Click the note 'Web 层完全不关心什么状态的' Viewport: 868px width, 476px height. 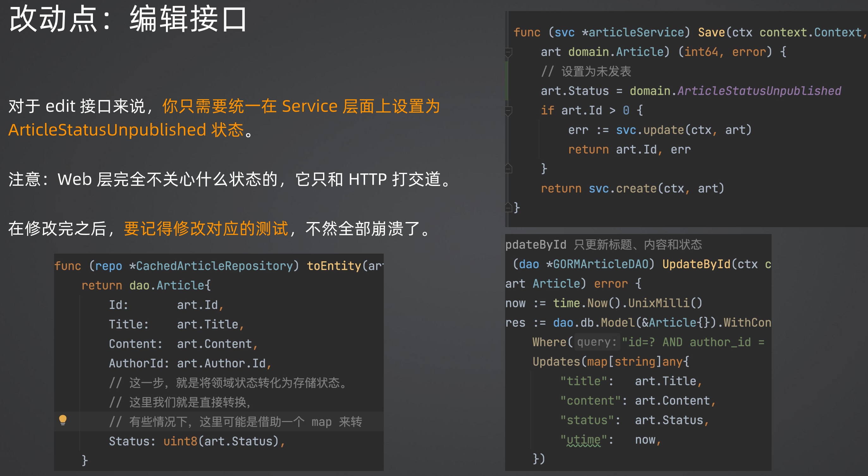click(168, 179)
